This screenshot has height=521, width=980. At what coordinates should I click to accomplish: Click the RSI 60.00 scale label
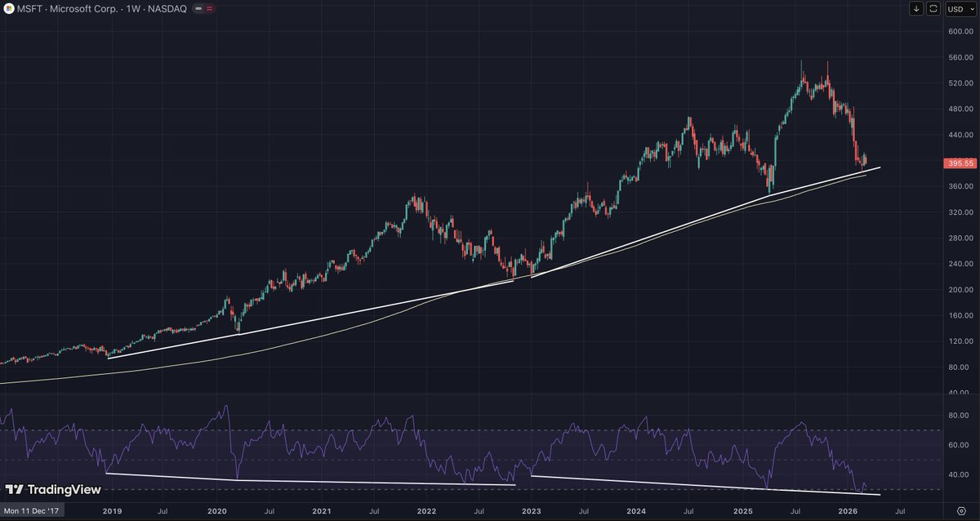959,445
